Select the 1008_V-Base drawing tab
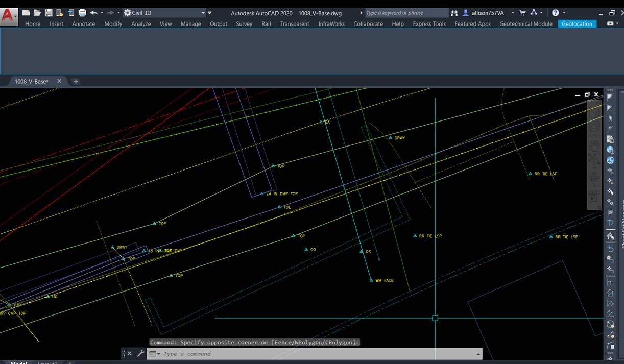The height and width of the screenshot is (364, 624). (31, 81)
